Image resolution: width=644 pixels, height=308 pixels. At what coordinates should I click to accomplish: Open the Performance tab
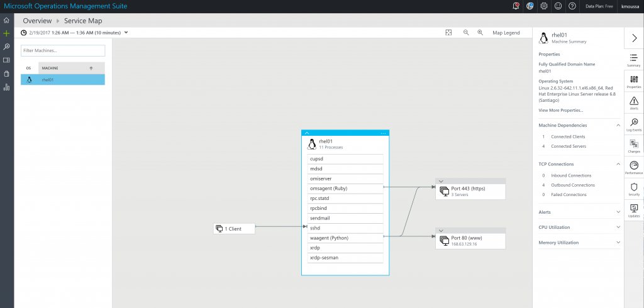pyautogui.click(x=634, y=168)
